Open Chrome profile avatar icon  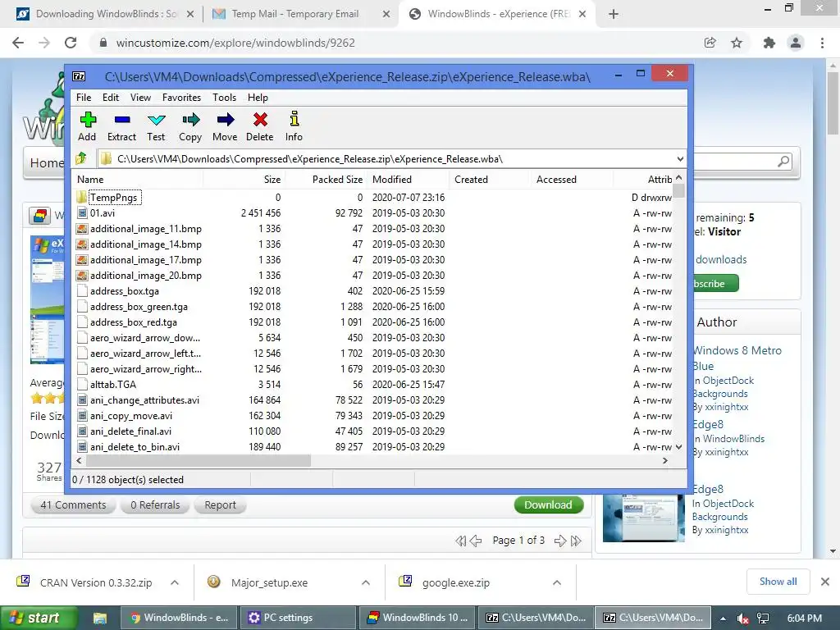pyautogui.click(x=796, y=43)
